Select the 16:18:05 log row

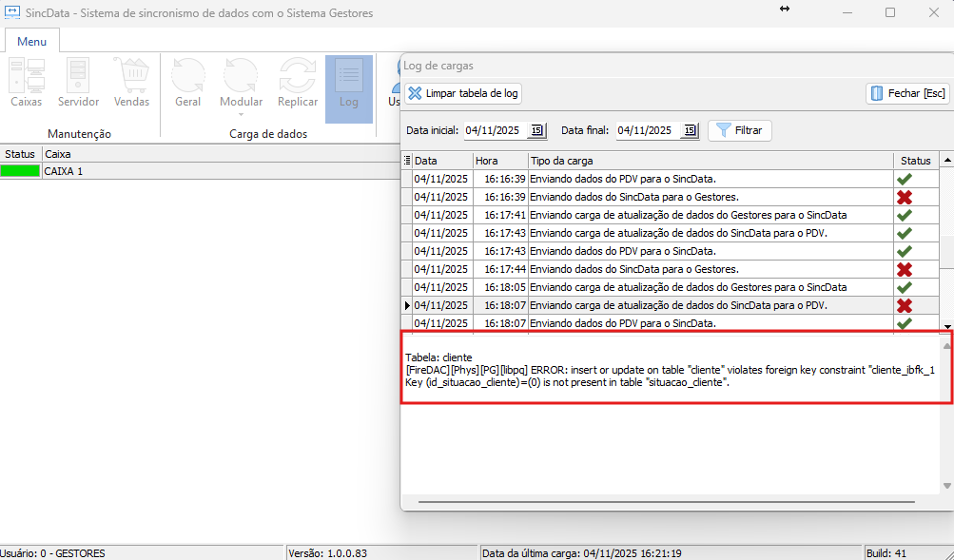coord(671,287)
